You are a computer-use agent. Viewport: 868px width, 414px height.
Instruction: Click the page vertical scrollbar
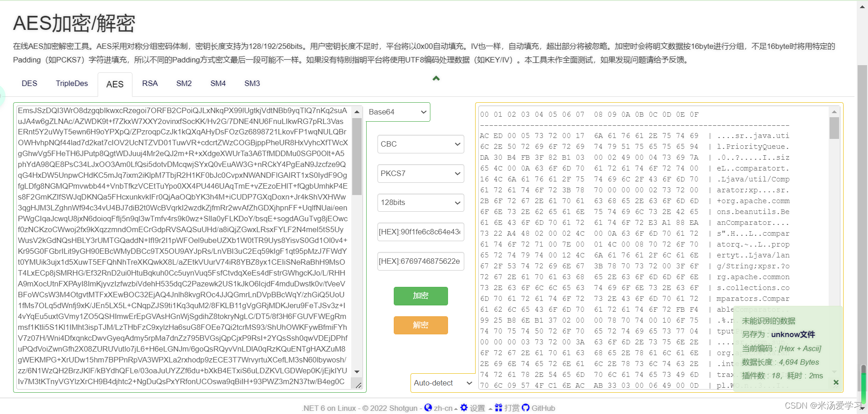click(x=862, y=228)
